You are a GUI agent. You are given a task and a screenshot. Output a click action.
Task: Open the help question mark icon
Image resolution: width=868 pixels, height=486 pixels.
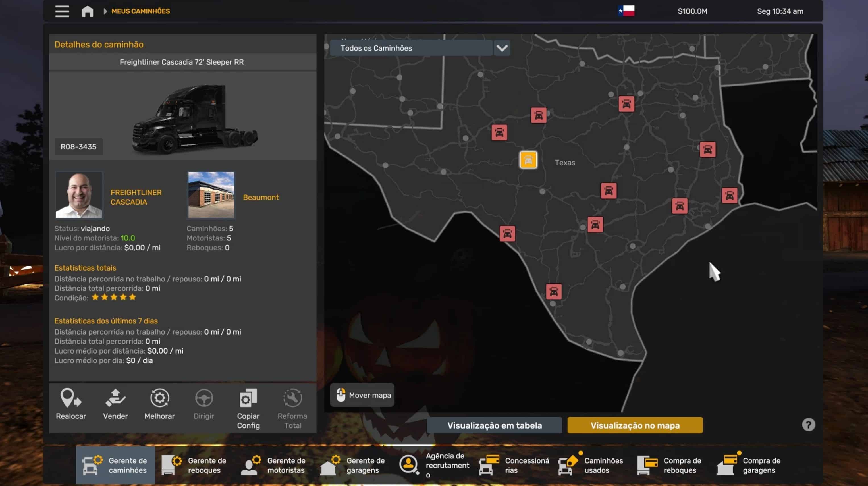pos(808,425)
